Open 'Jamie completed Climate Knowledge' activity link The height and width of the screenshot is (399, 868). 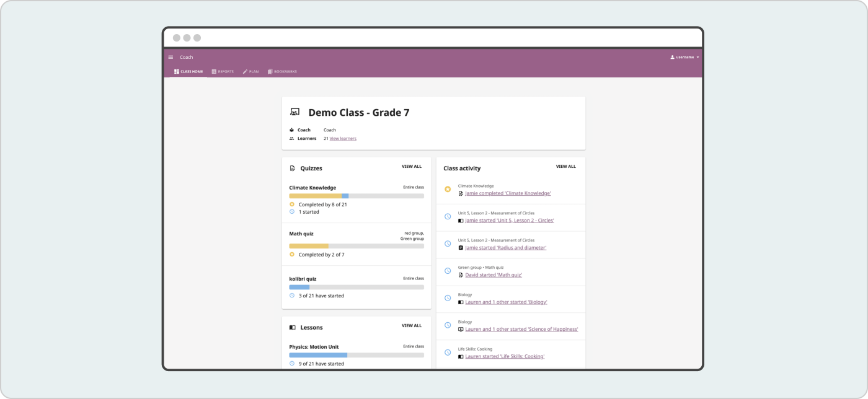point(509,193)
